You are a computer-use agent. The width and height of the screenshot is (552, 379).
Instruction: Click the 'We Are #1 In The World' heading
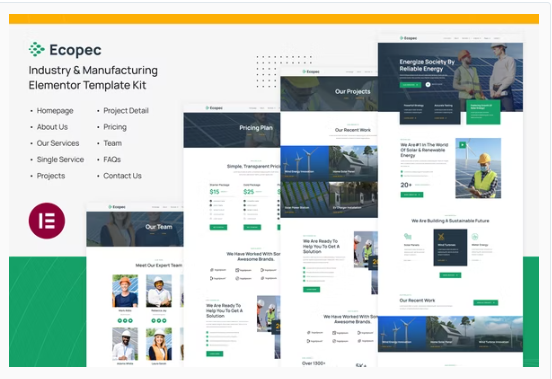[x=424, y=150]
